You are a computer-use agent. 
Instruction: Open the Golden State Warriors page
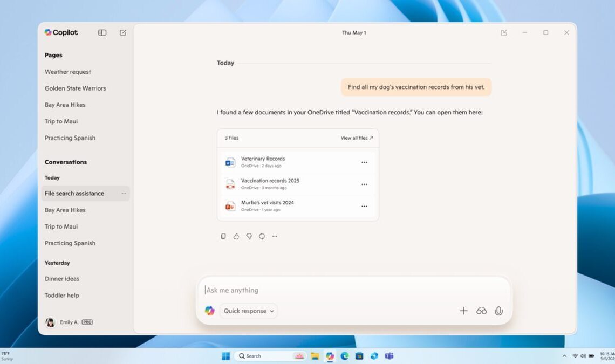[76, 88]
